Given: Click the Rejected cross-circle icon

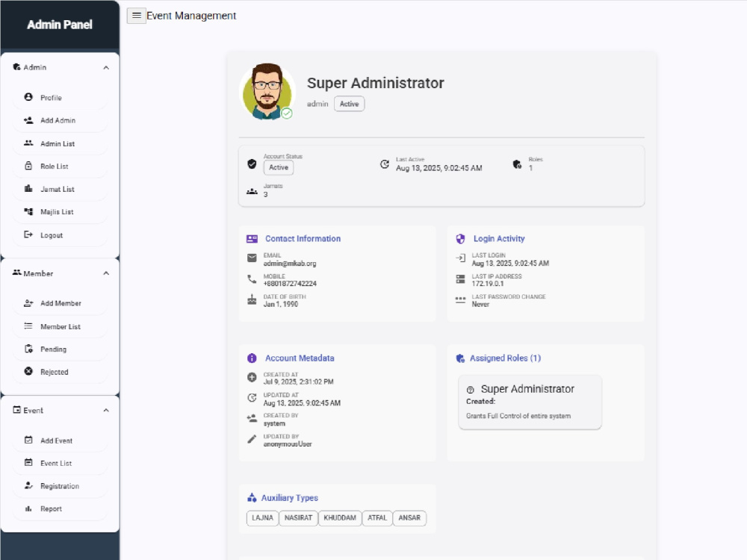Looking at the screenshot, I should coord(28,371).
